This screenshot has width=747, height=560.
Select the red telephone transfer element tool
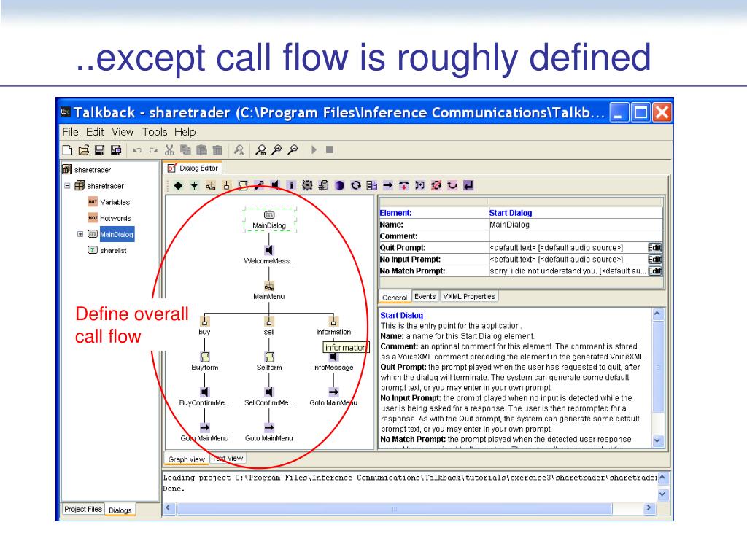click(404, 185)
